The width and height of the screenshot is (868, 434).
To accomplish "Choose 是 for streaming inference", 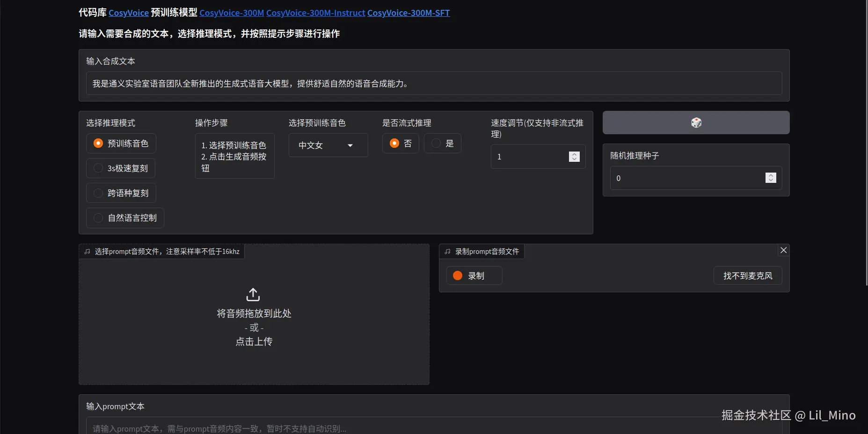I will [x=443, y=144].
